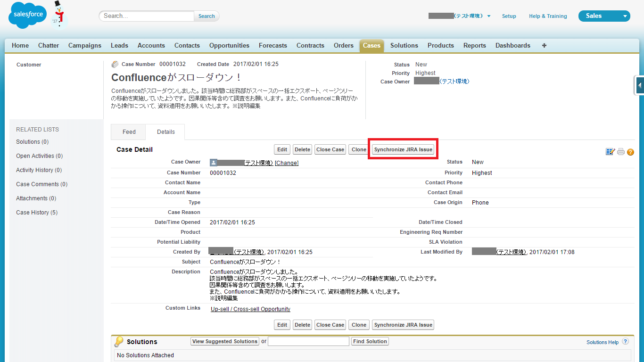The image size is (644, 362).
Task: Click the top Close Case button
Action: pyautogui.click(x=330, y=149)
